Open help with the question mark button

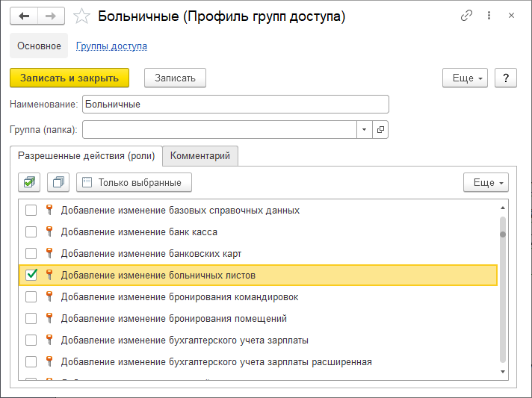click(506, 78)
